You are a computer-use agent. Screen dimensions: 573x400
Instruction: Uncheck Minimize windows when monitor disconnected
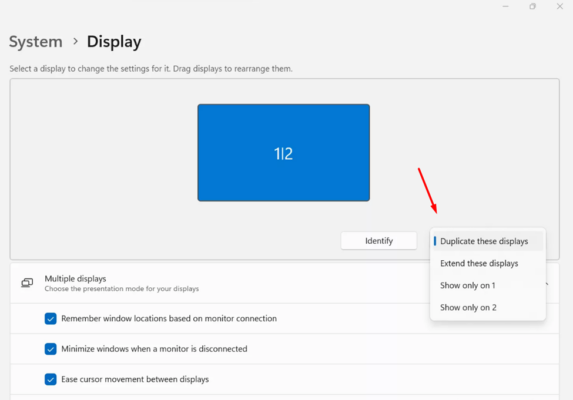click(x=50, y=349)
